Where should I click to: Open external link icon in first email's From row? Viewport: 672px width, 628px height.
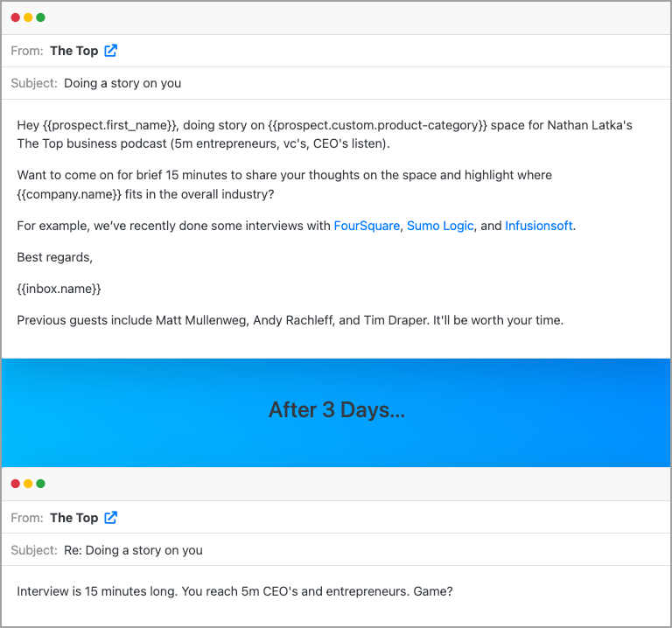[110, 51]
